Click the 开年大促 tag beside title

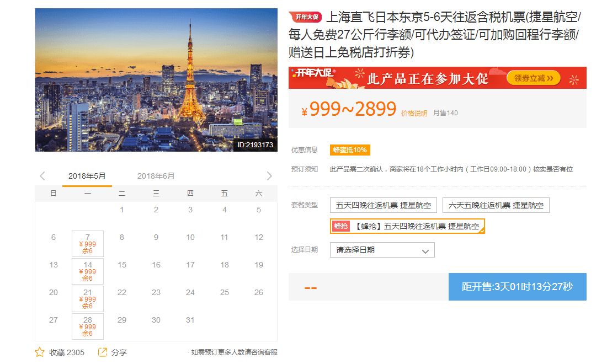306,17
